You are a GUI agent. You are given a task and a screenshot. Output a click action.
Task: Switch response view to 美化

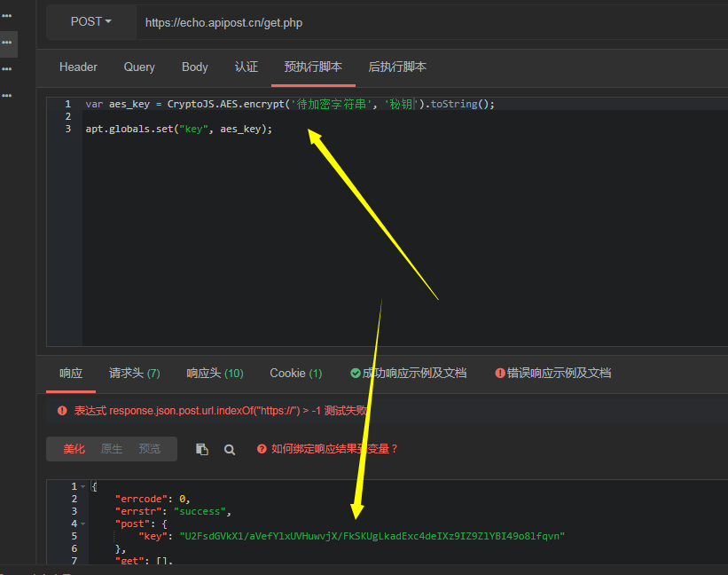tap(74, 449)
